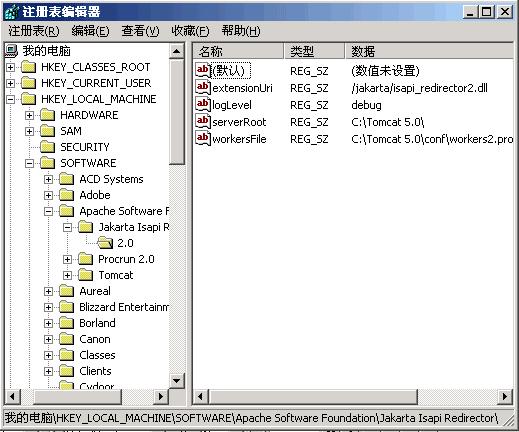Click the serverRoot string value icon

tap(203, 122)
